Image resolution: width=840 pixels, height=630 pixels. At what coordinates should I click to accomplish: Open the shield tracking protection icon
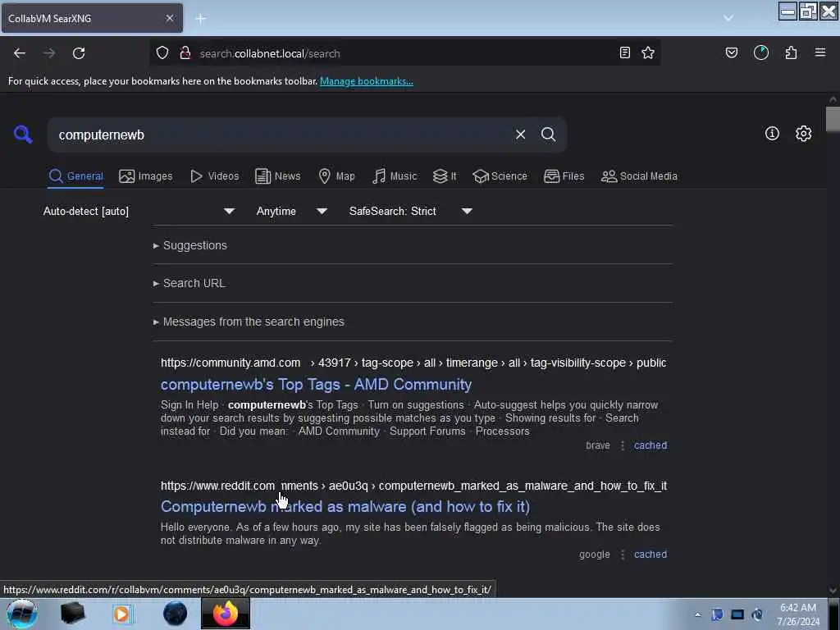point(162,52)
